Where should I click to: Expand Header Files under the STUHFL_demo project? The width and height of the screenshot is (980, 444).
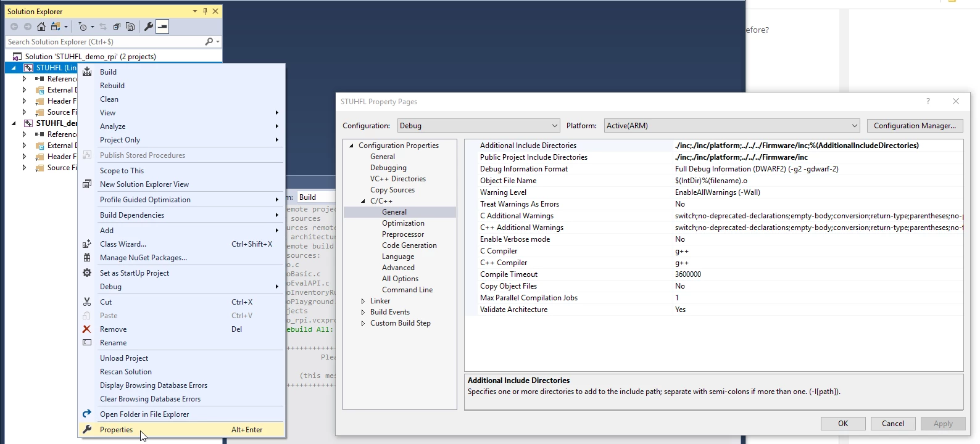(x=25, y=157)
